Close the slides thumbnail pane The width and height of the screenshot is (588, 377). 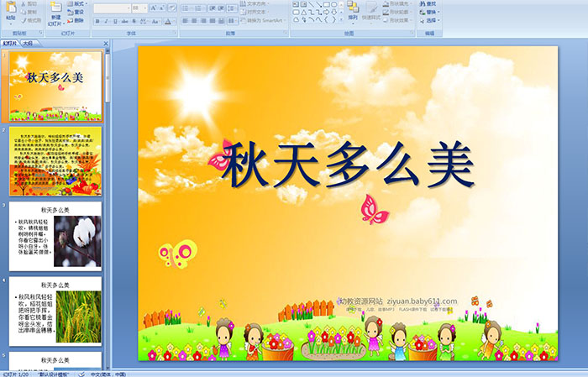106,44
